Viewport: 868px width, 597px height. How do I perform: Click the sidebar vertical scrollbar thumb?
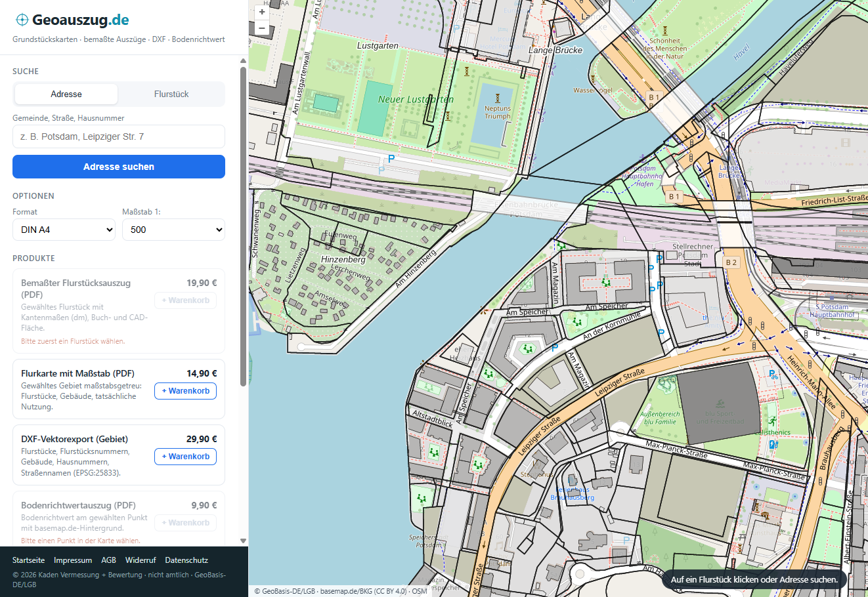point(244,226)
